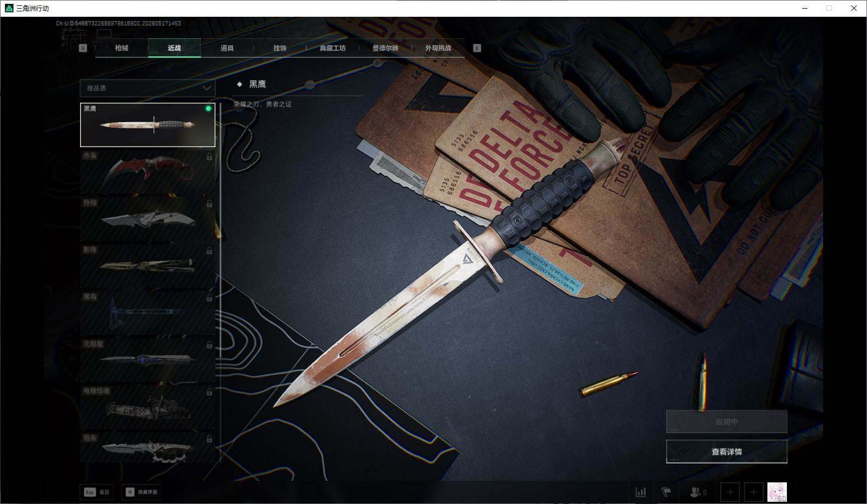The width and height of the screenshot is (867, 504).
Task: Switch to the 枪械 tab
Action: [122, 48]
